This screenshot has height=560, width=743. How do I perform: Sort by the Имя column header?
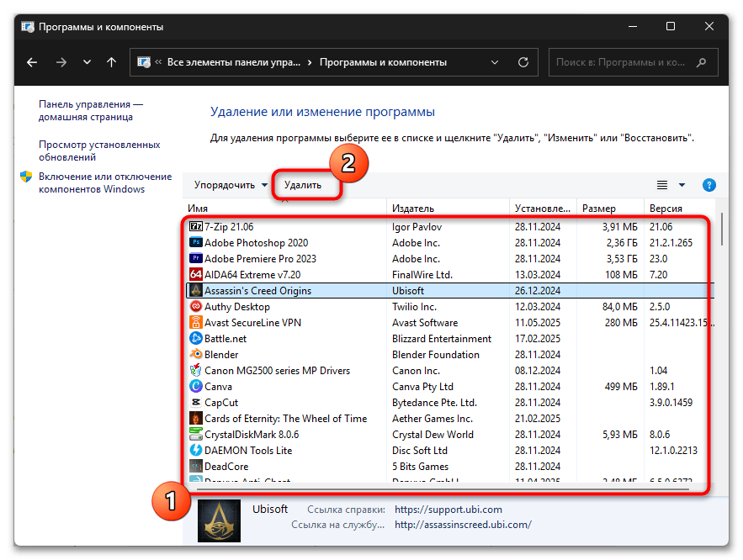click(284, 209)
